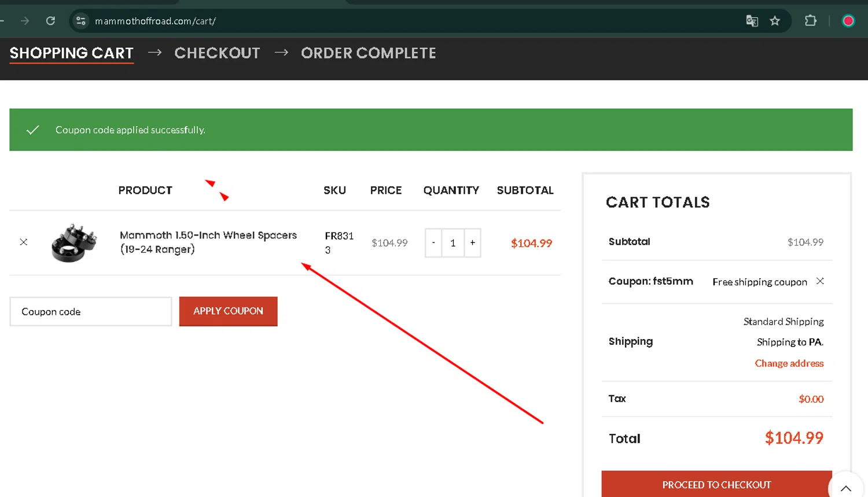The width and height of the screenshot is (868, 497).
Task: Click the Tax amount $0.00
Action: [811, 399]
